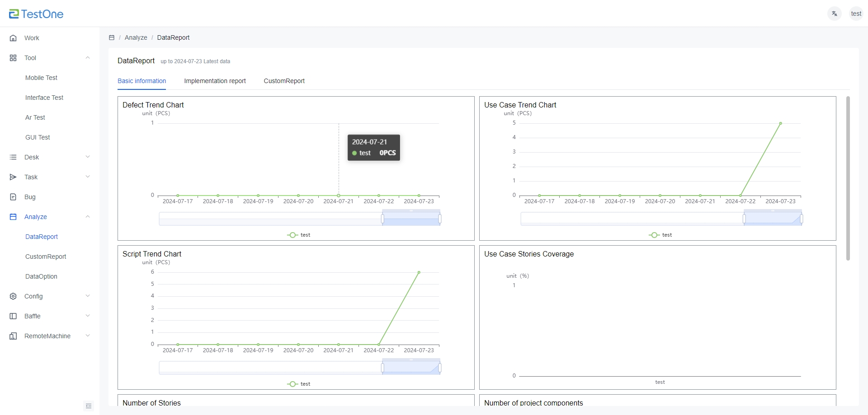
Task: Click the Analyze panel icon
Action: tap(13, 217)
